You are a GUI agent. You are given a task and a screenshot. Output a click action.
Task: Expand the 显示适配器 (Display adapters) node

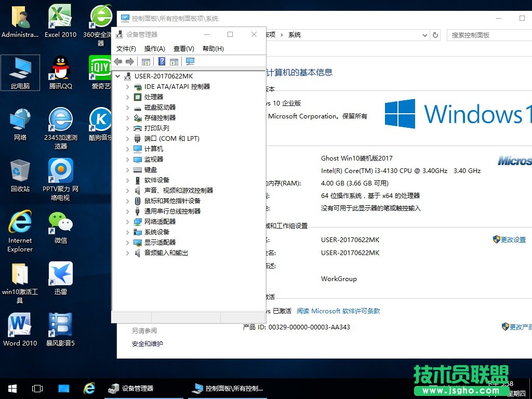(127, 243)
